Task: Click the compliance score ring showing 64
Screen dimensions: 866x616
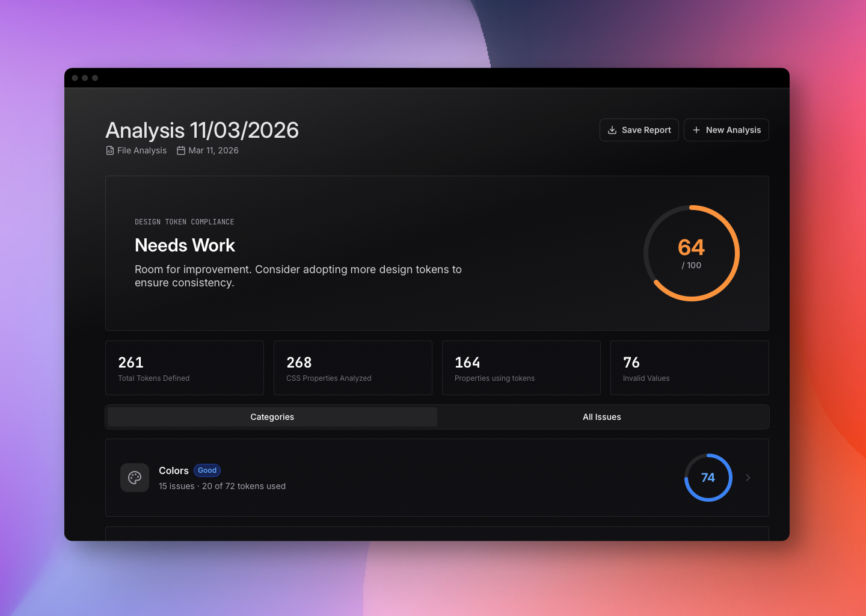Action: pos(692,253)
